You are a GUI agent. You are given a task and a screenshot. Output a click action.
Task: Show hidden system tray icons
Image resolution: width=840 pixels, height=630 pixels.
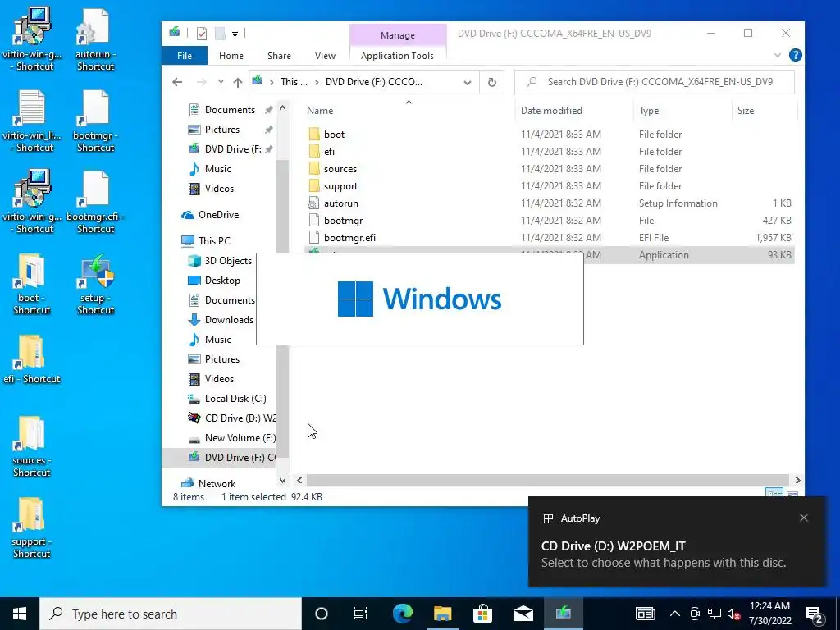675,614
